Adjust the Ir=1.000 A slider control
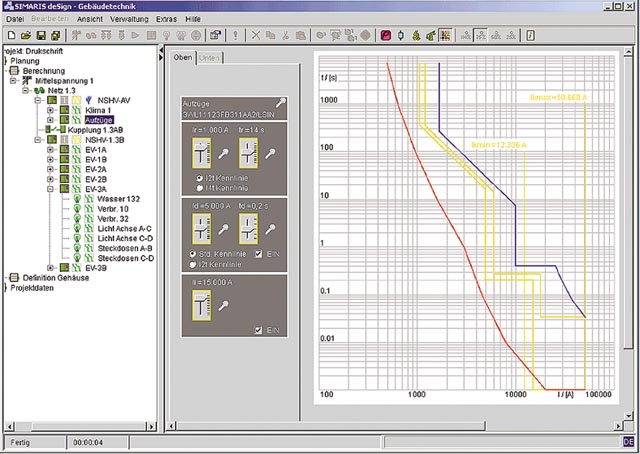 coord(200,153)
